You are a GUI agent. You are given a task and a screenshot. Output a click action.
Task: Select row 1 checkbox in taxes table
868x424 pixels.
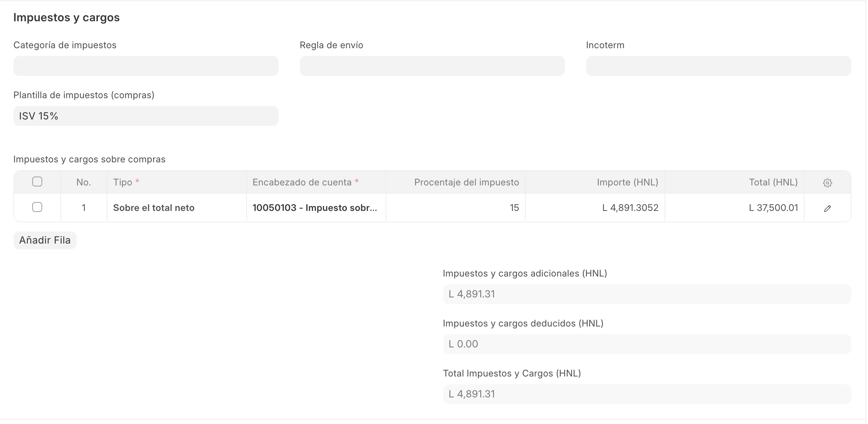coord(37,207)
